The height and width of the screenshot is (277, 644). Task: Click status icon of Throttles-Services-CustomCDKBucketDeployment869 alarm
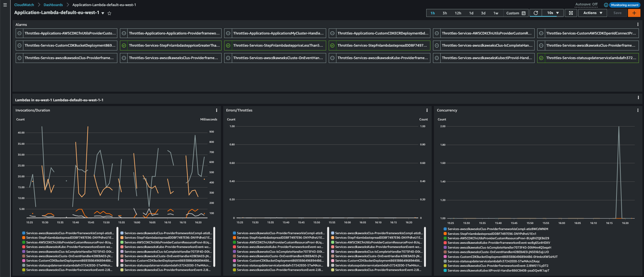coord(20,45)
